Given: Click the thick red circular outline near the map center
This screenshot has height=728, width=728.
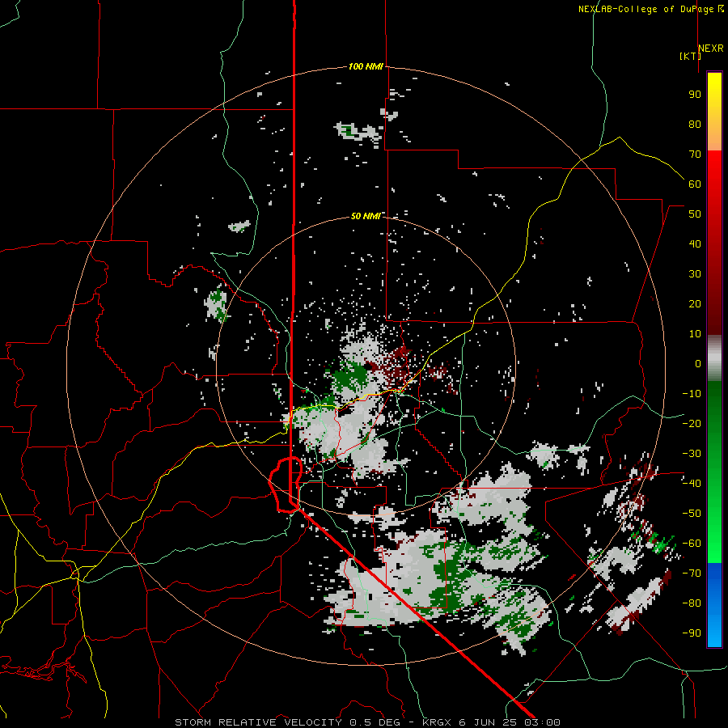Looking at the screenshot, I should [286, 485].
